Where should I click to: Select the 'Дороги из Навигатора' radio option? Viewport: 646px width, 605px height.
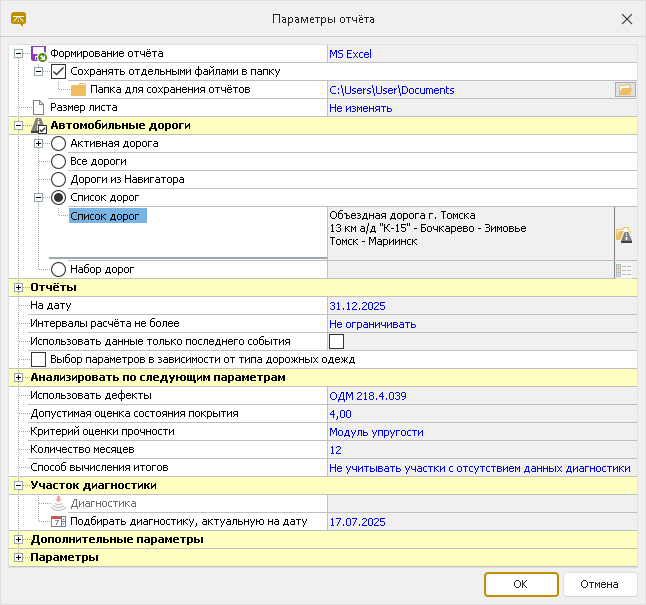[58, 180]
